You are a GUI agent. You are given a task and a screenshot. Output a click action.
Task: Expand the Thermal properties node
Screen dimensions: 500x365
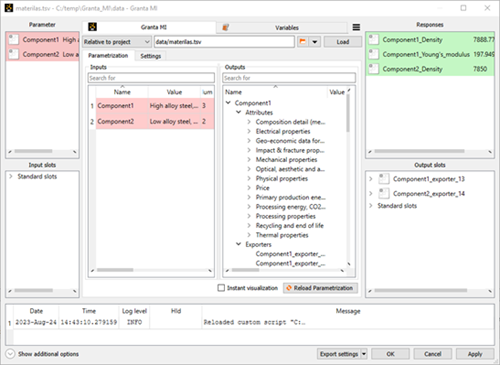click(x=249, y=235)
